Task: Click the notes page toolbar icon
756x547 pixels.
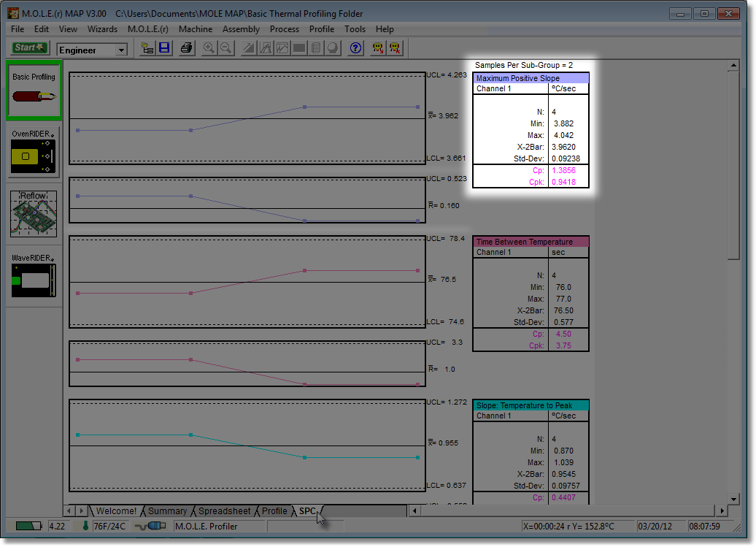Action: tap(316, 48)
